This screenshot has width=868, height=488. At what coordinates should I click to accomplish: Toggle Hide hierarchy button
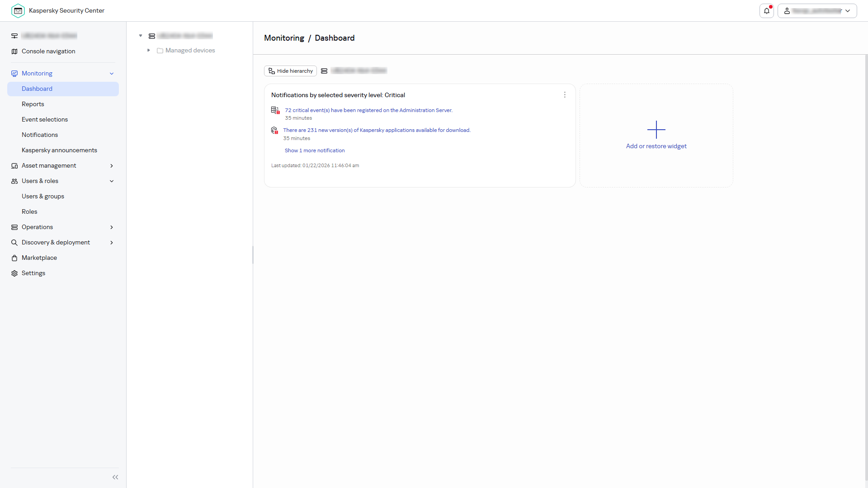tap(290, 71)
